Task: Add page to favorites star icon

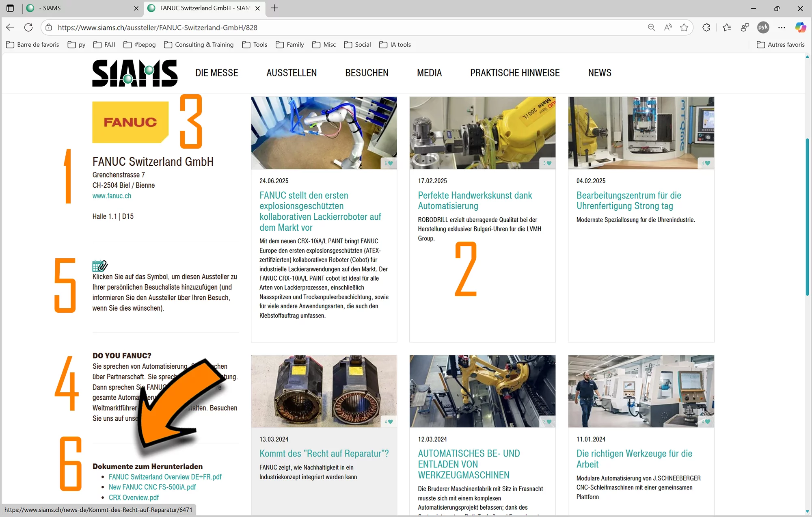Action: click(684, 28)
